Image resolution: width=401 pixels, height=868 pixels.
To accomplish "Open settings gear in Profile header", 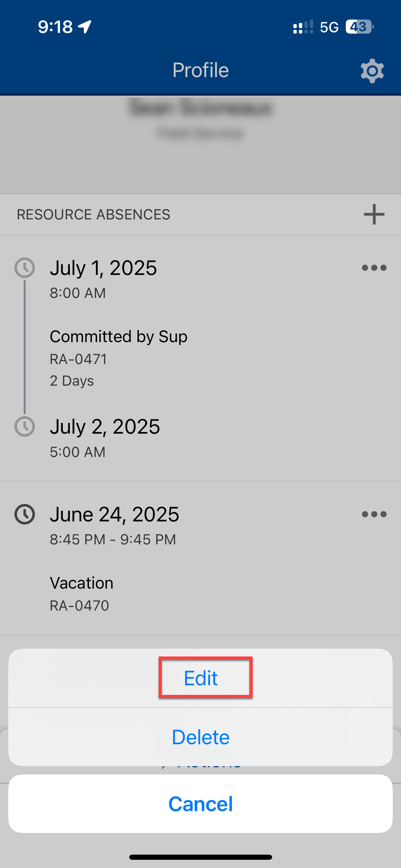I will click(x=372, y=71).
